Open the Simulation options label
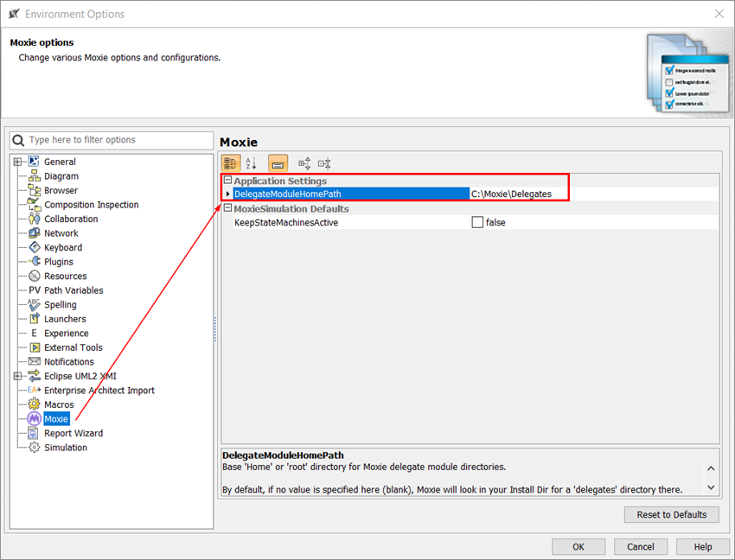 click(x=66, y=448)
